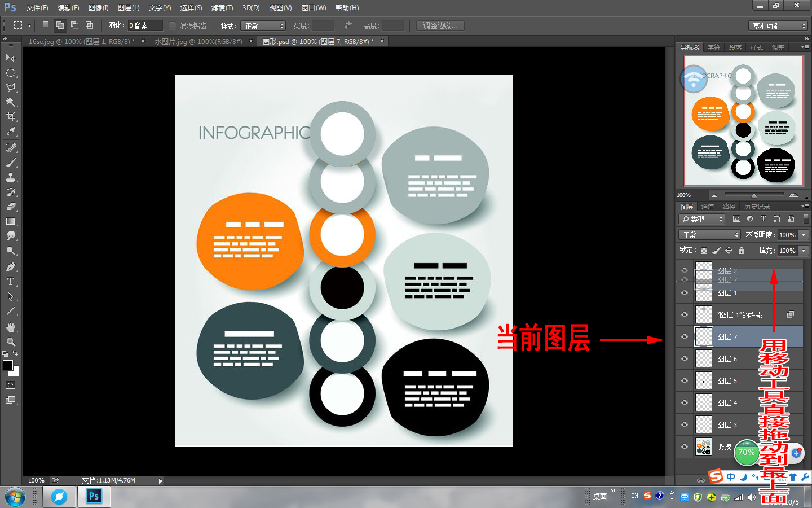Click the 调整边缘 refine edge button
The image size is (812, 508).
(x=440, y=25)
